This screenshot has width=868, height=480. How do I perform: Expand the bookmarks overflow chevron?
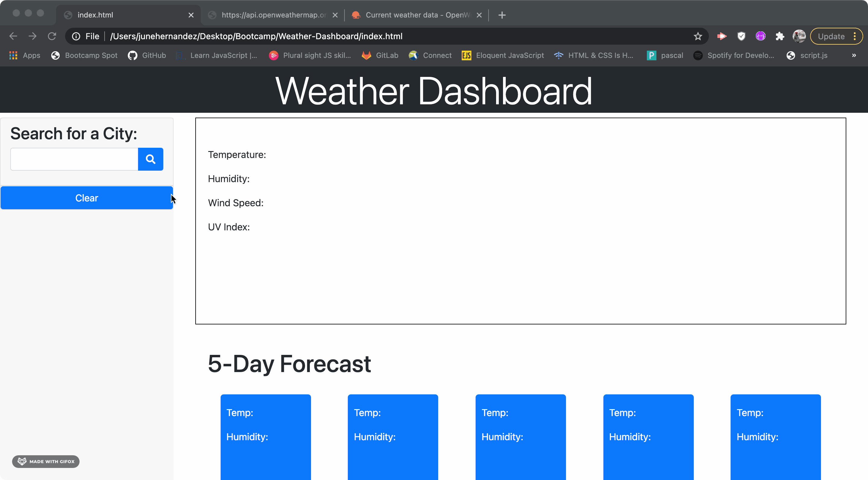(854, 55)
